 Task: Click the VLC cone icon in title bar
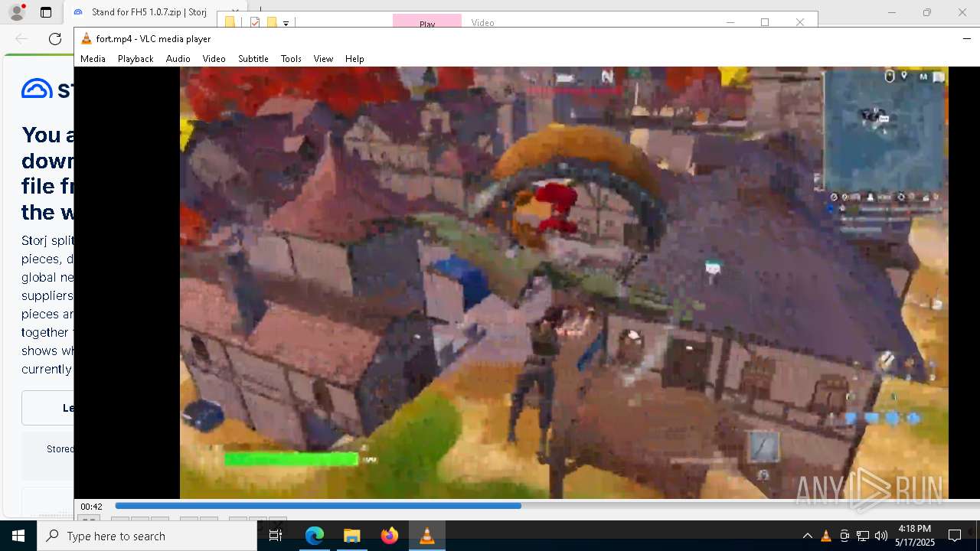[x=87, y=39]
